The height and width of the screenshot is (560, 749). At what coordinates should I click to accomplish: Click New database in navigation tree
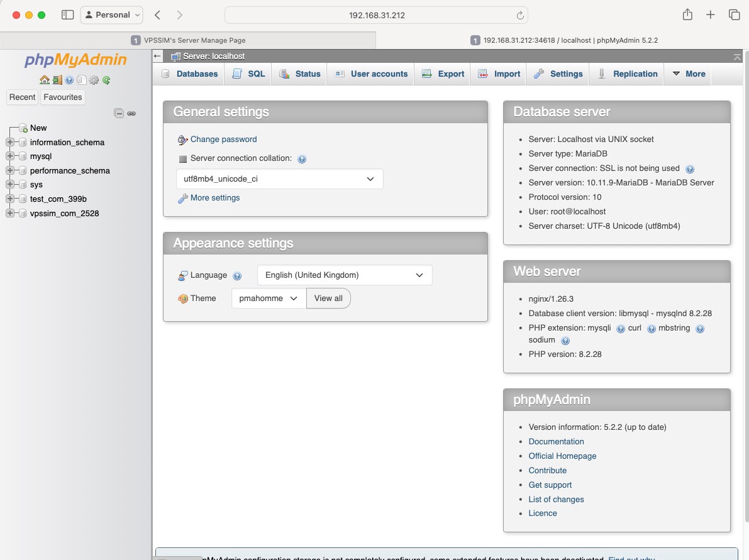(38, 128)
